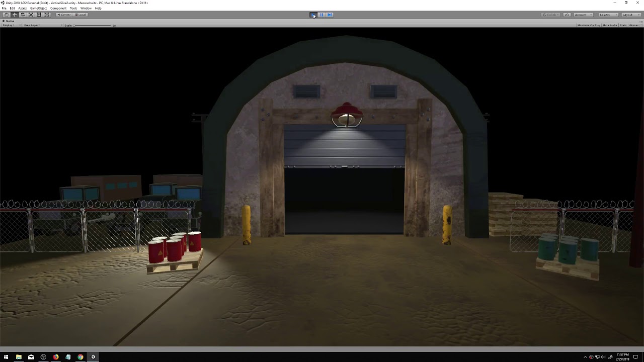This screenshot has height=362, width=644.
Task: Open the Layout dropdown
Action: [x=630, y=15]
